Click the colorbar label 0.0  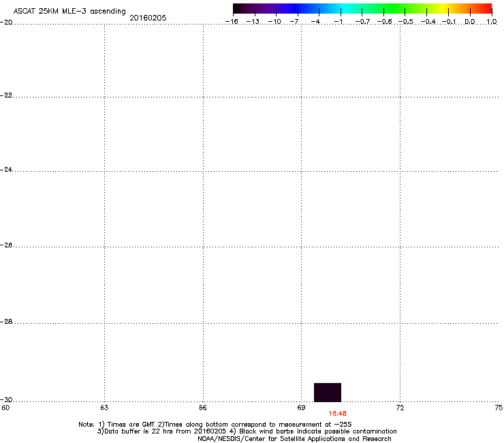pos(470,22)
